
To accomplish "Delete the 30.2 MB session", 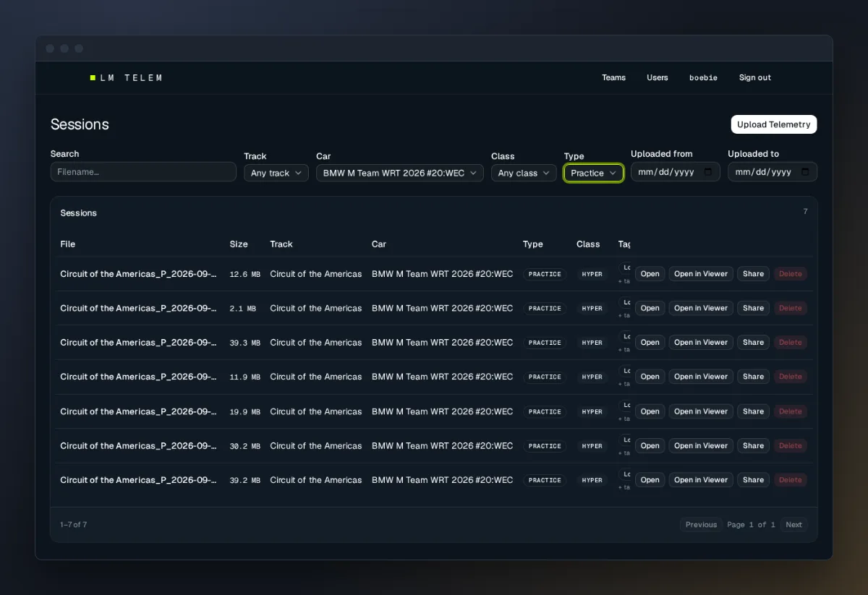I will pyautogui.click(x=790, y=446).
